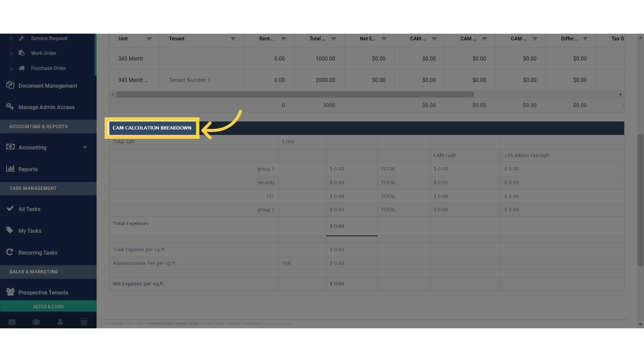
Task: Open Reports section
Action: pyautogui.click(x=28, y=169)
